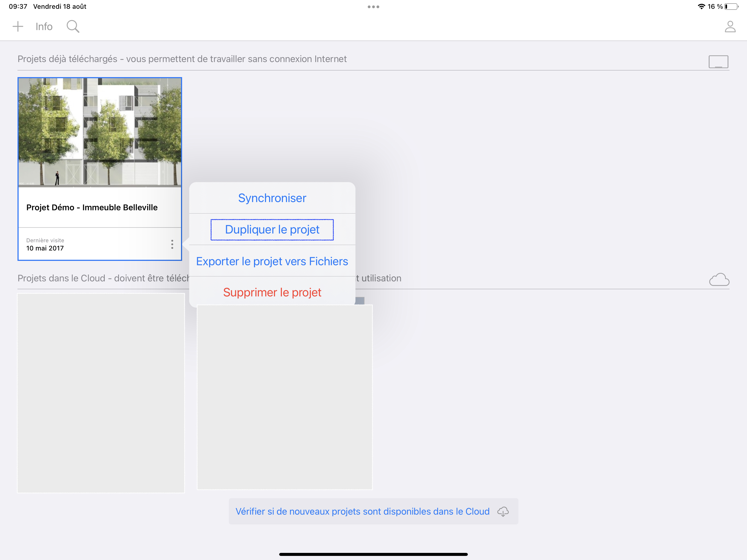Select the second empty Cloud project placeholder
The image size is (747, 560).
tap(284, 397)
